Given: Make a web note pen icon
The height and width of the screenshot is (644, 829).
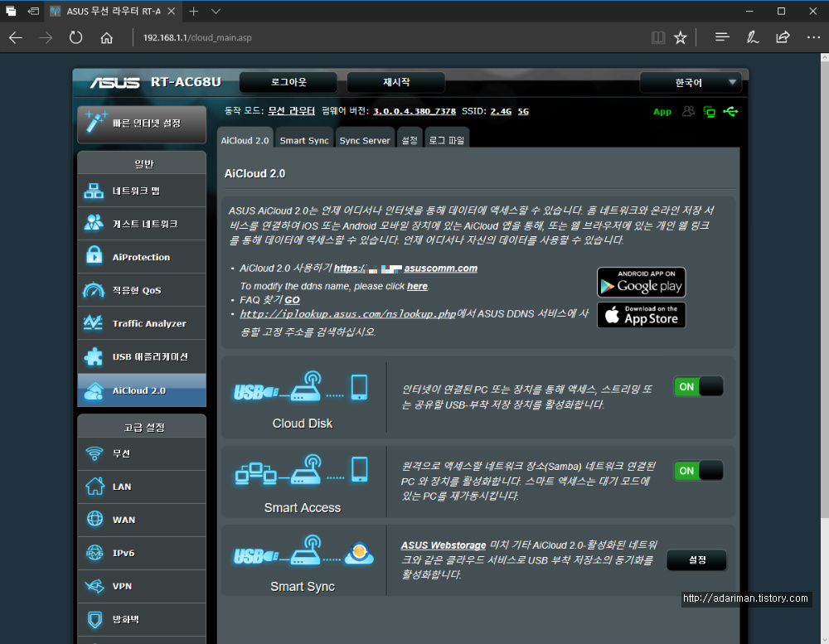Looking at the screenshot, I should point(753,37).
